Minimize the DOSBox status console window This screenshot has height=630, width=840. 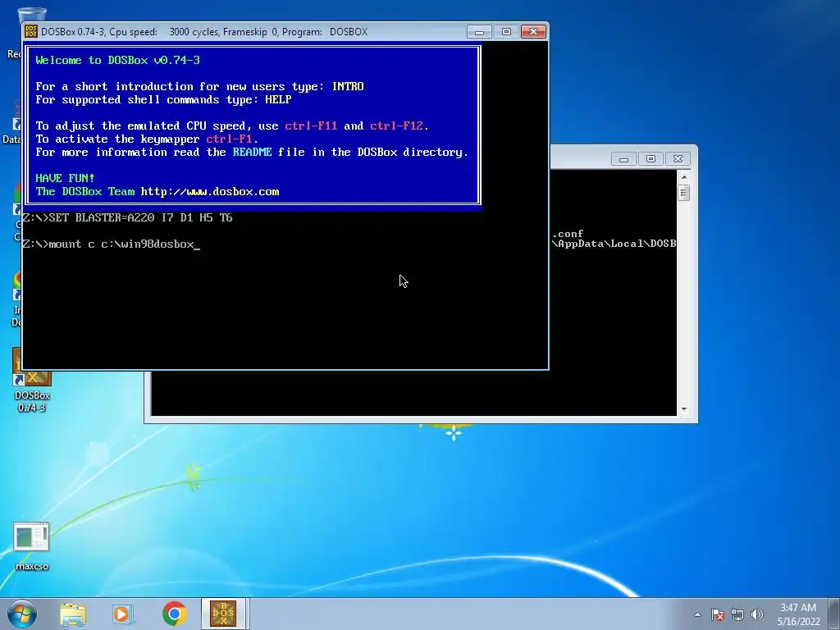623,159
